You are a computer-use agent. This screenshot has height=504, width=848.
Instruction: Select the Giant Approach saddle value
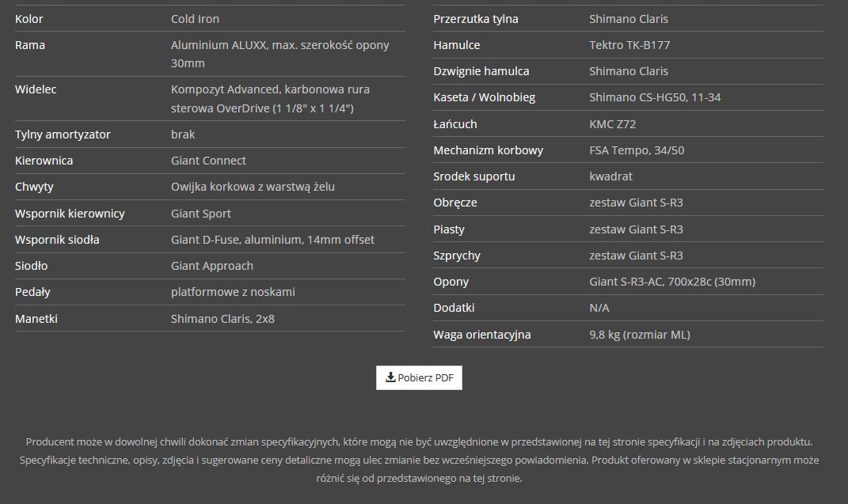click(212, 266)
